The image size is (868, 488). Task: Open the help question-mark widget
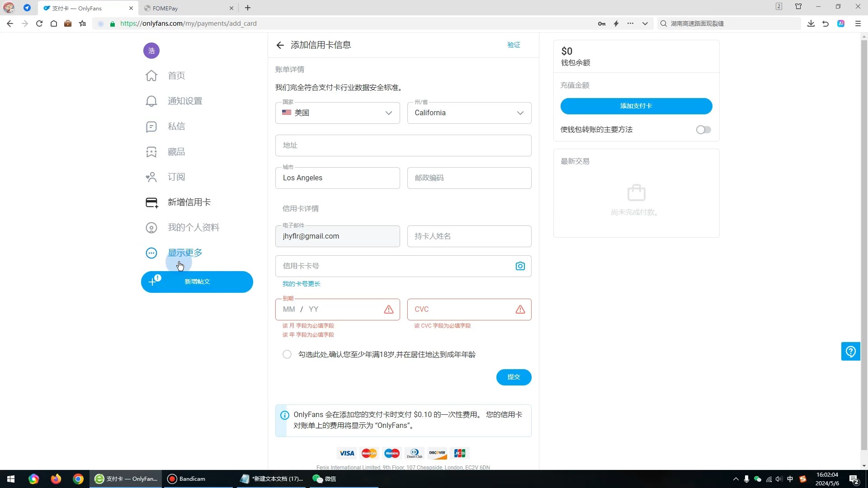click(x=850, y=351)
